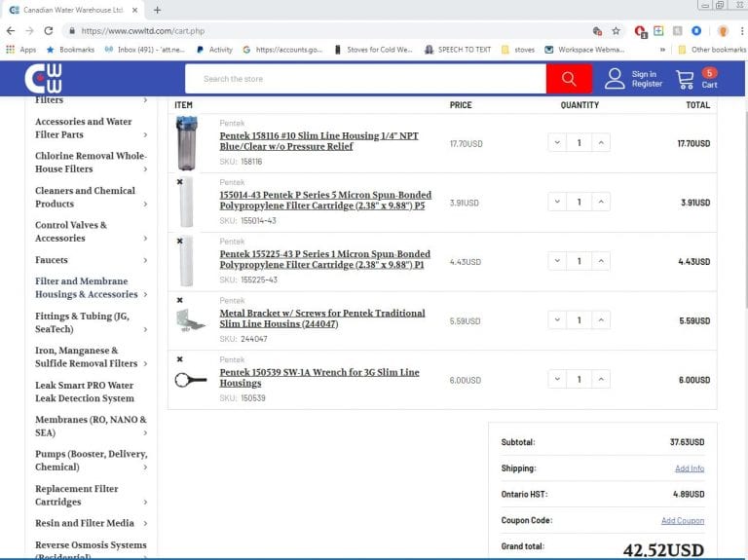Image resolution: width=748 pixels, height=560 pixels.
Task: Open the shopping cart icon
Action: [686, 79]
